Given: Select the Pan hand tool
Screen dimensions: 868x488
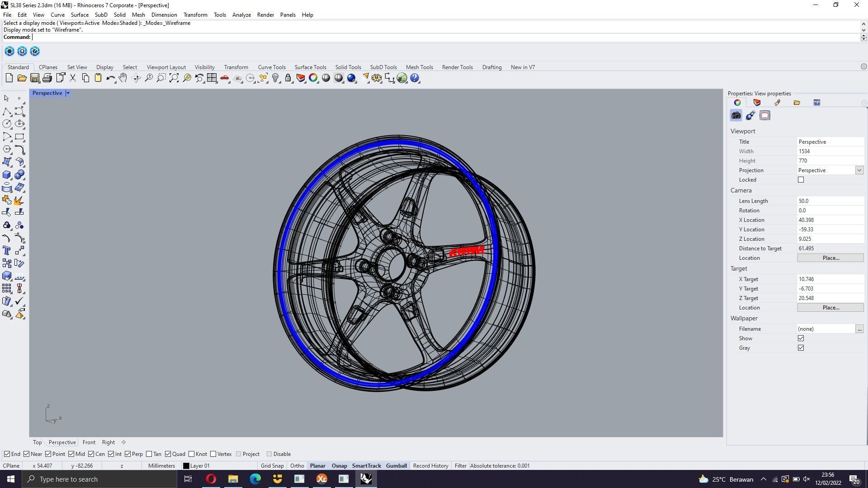Looking at the screenshot, I should [x=123, y=78].
